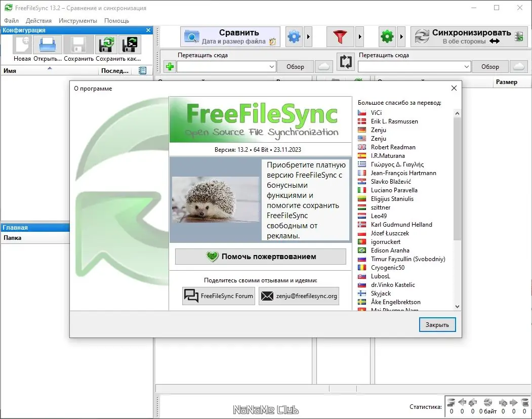Viewport: 532px width, 419px height.
Task: Click Закрыть button in dialog
Action: point(437,325)
